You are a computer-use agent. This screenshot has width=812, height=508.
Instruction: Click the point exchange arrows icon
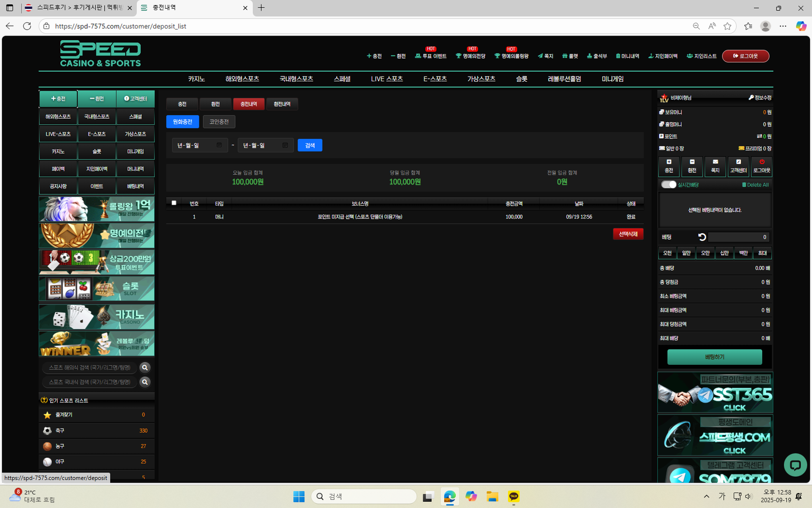point(759,137)
